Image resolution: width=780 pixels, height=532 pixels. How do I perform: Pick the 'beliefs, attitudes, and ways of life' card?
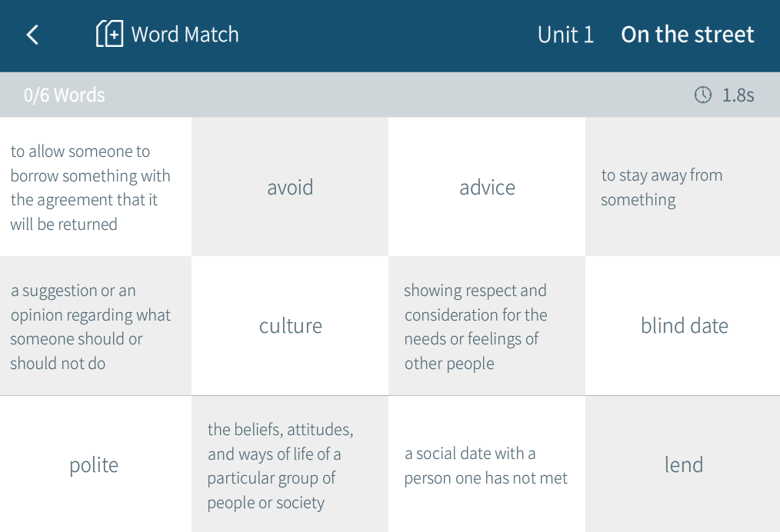tap(289, 465)
